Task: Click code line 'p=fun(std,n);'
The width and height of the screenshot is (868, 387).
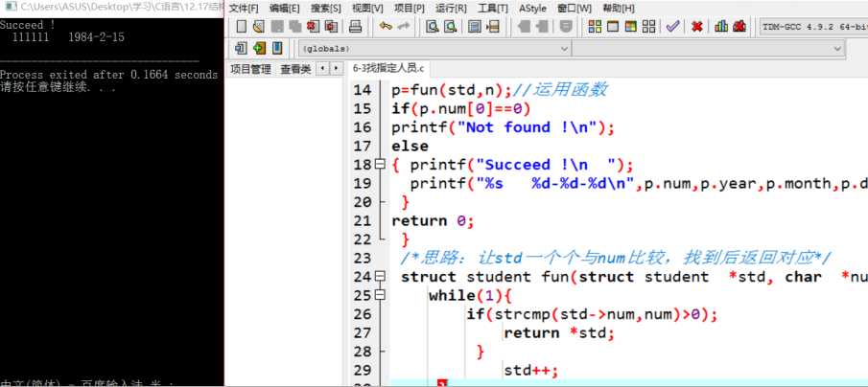Action: pyautogui.click(x=452, y=89)
